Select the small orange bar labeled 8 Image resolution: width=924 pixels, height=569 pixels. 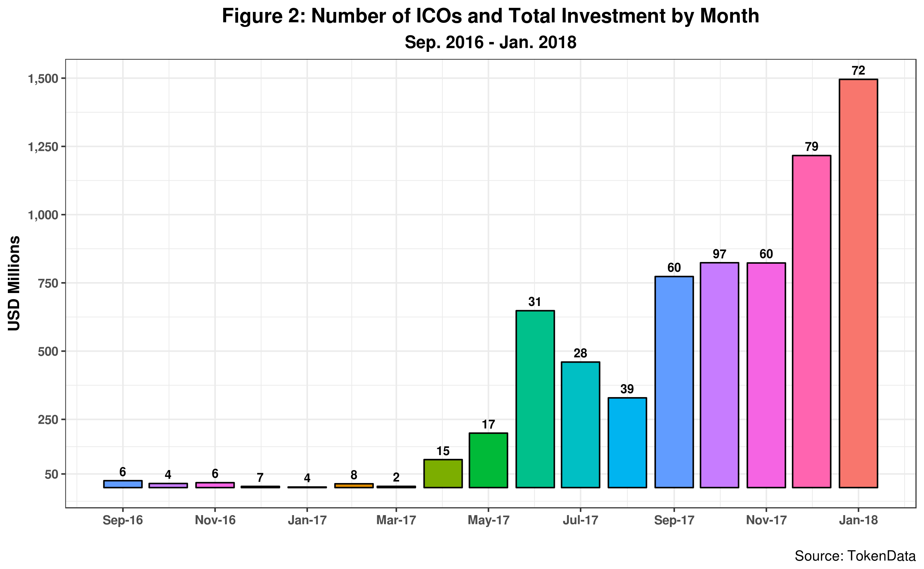(354, 485)
